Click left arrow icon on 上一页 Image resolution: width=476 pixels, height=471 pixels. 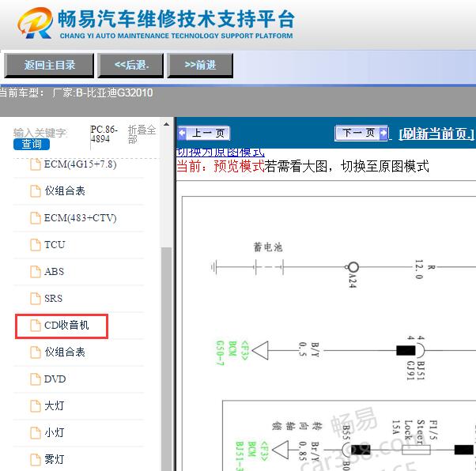pos(182,134)
